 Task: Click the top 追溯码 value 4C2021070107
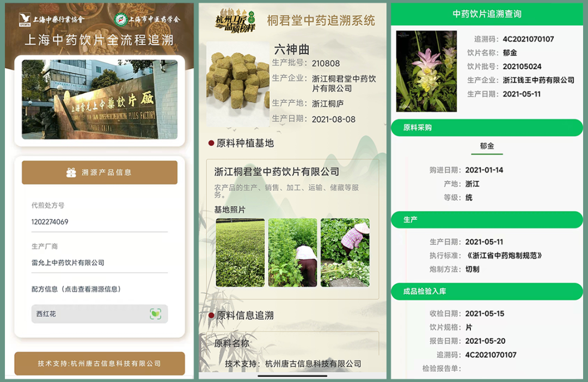(x=528, y=39)
